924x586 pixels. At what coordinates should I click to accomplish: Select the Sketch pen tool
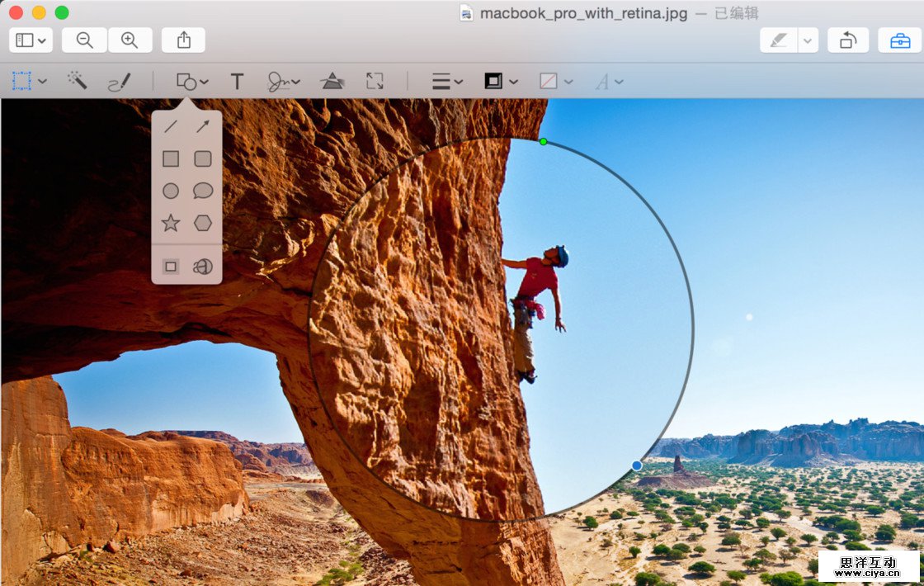[x=120, y=82]
